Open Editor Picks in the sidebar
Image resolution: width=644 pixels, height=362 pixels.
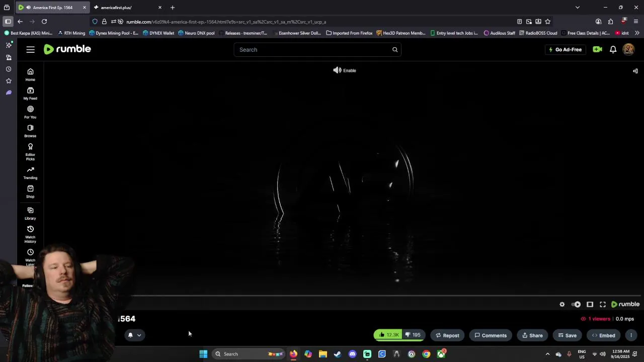click(30, 151)
